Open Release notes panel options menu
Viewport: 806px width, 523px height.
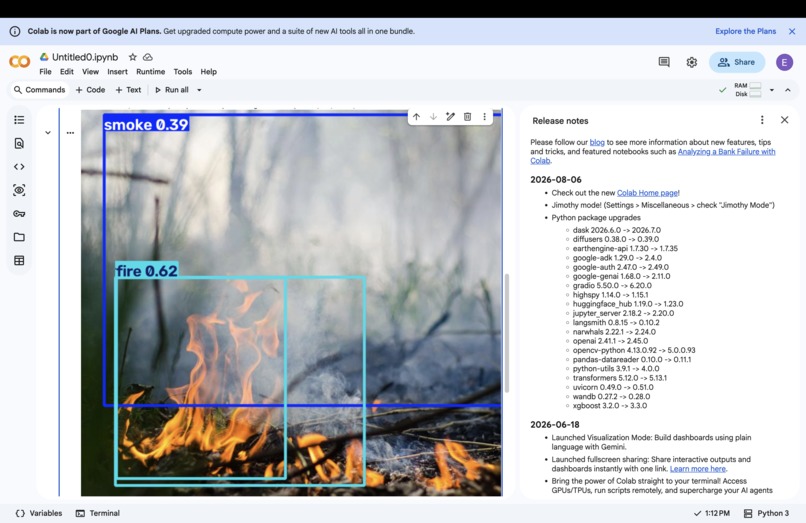click(762, 120)
